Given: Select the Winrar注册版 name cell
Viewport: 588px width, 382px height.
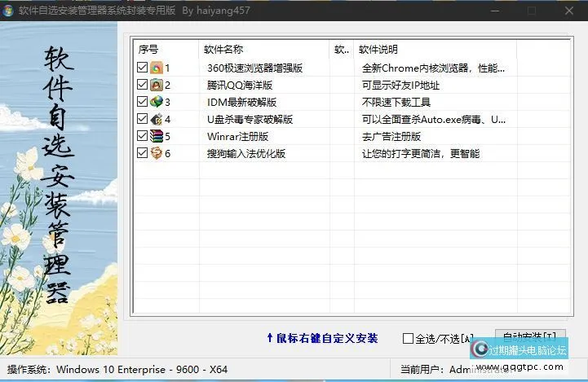Looking at the screenshot, I should pos(238,136).
